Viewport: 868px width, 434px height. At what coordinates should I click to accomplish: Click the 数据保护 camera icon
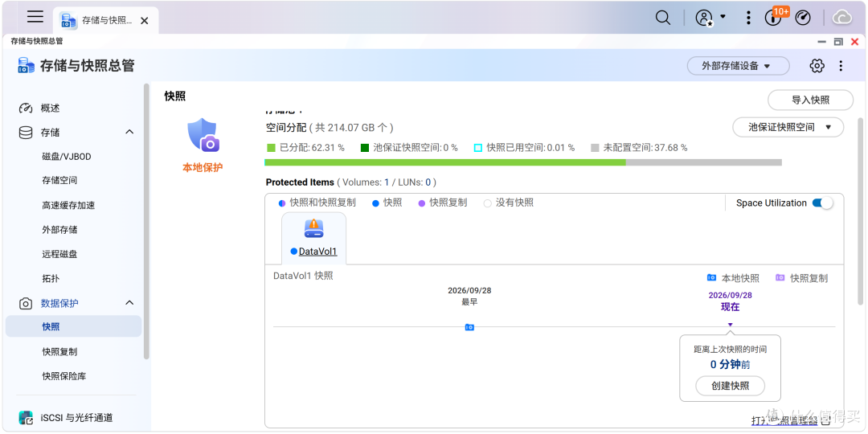26,303
